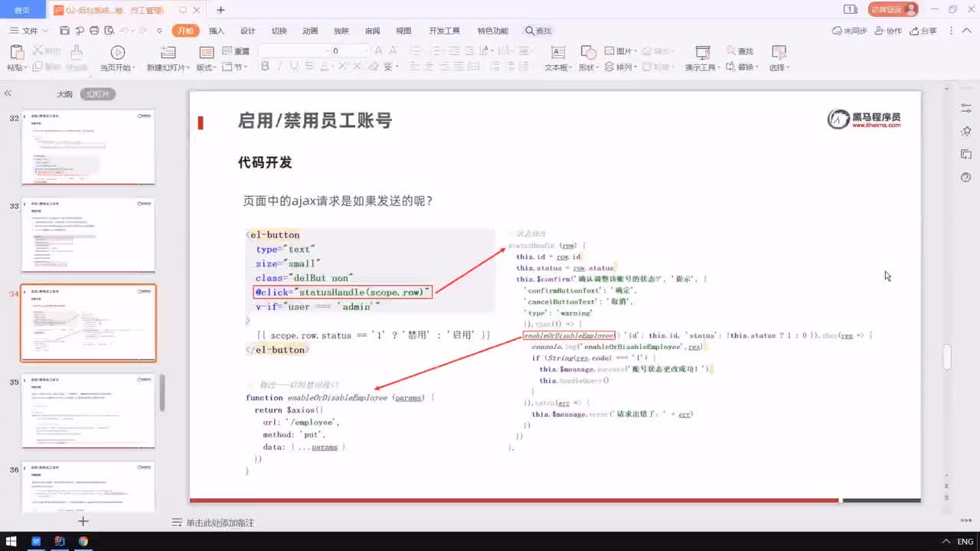
Task: Click the Print icon in quick toolbar
Action: pos(94,31)
